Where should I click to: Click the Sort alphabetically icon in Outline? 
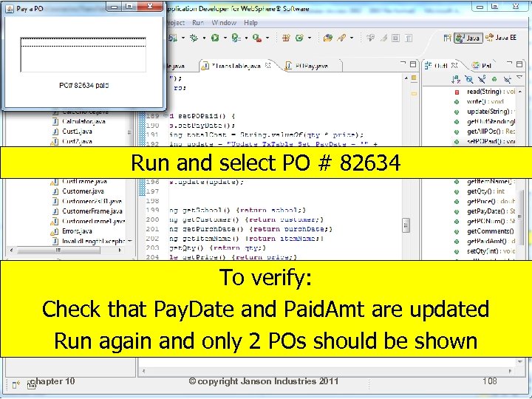(456, 80)
